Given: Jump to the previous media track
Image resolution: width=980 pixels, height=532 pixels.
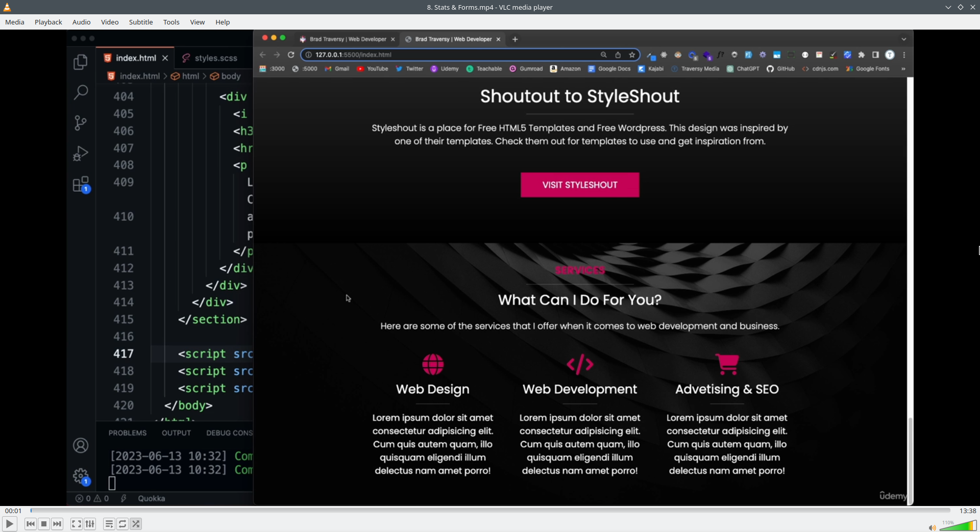Looking at the screenshot, I should click(x=31, y=524).
